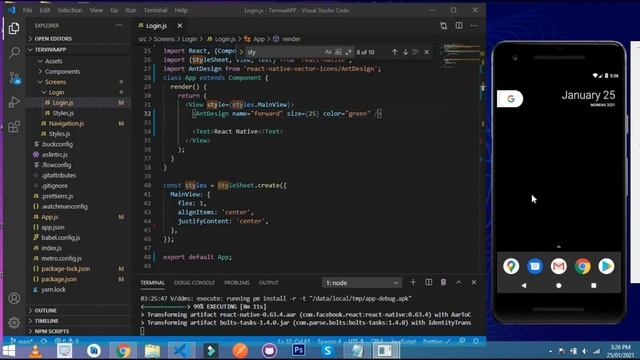The width and height of the screenshot is (640, 360).
Task: Open package.json in the file tree
Action: pos(78,279)
